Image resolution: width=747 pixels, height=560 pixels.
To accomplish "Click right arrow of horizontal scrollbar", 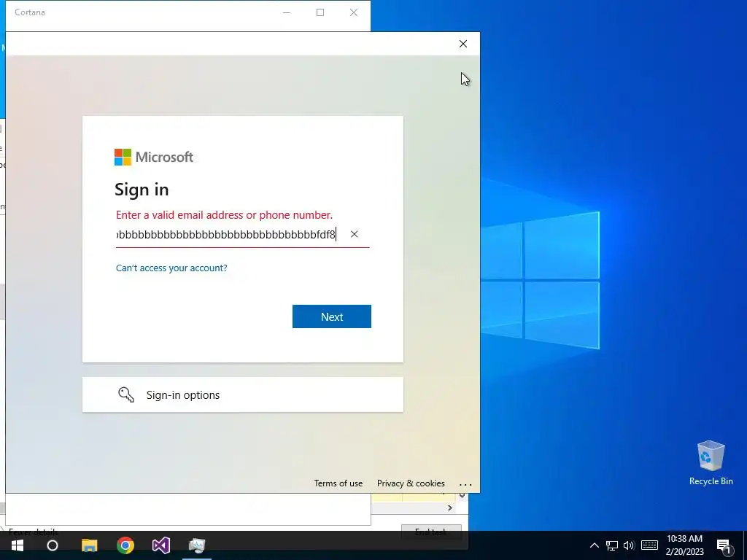I will [449, 508].
